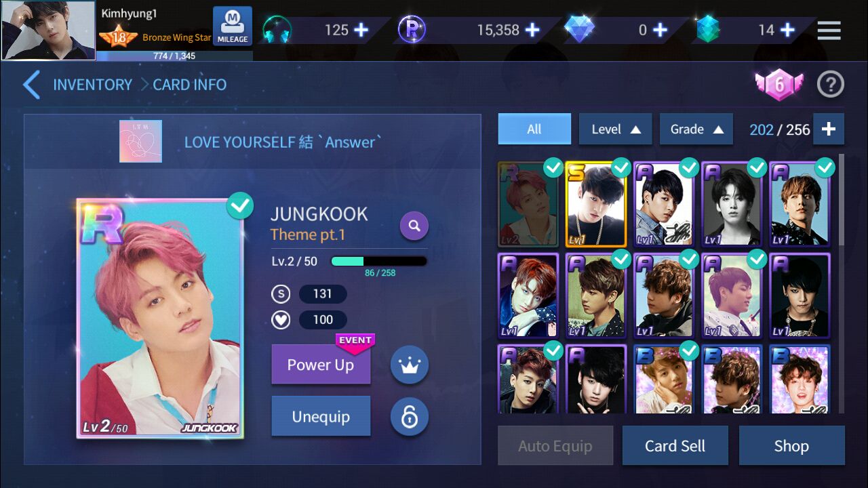Go back with the left arrow
The image size is (868, 488).
(x=32, y=85)
